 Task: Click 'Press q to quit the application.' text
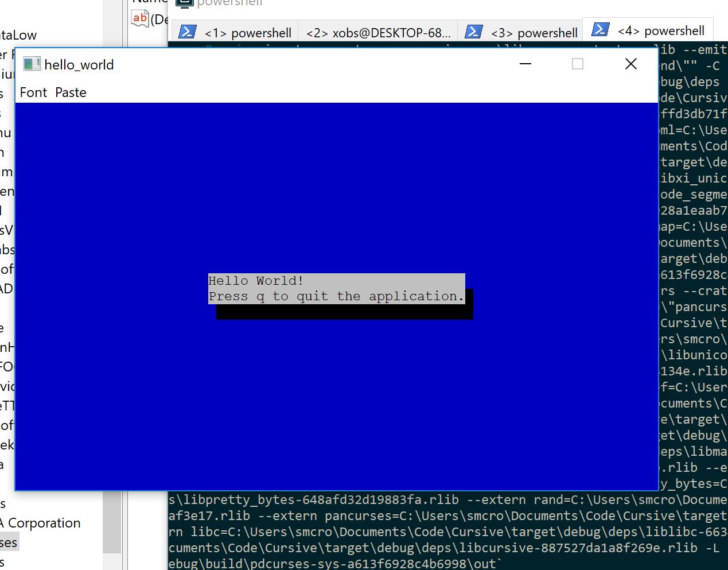pos(336,296)
